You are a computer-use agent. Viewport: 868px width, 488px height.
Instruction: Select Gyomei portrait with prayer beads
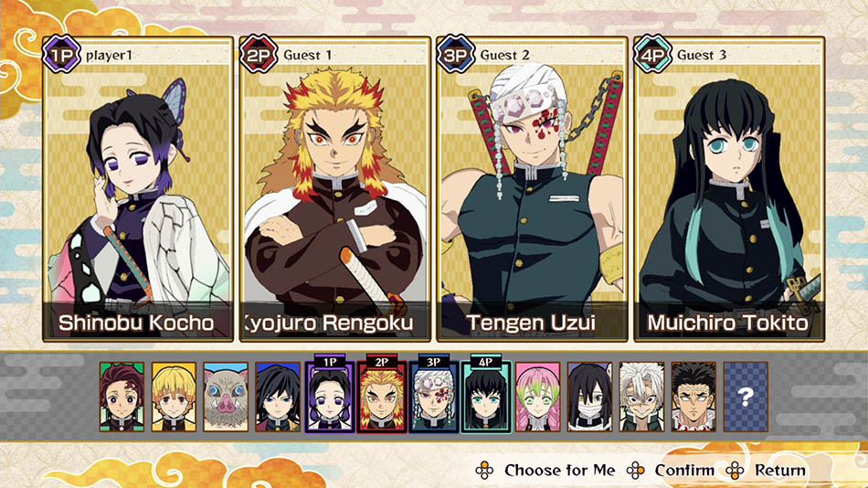(693, 397)
